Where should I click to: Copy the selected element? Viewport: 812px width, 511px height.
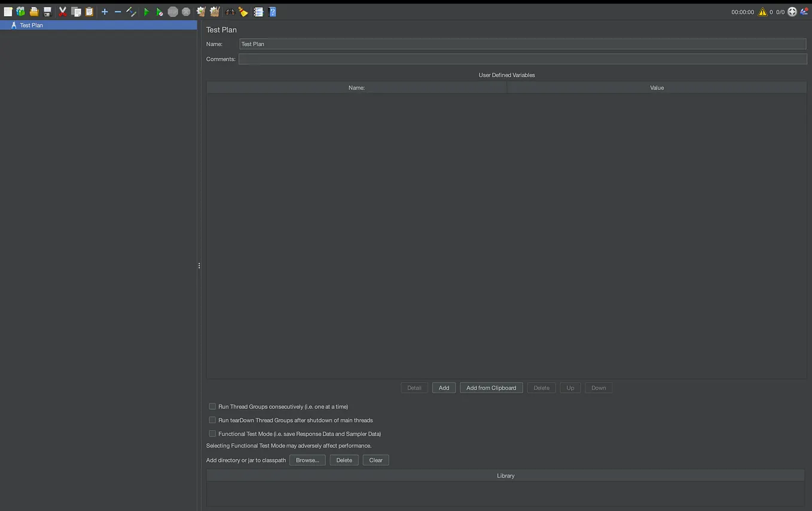tap(76, 11)
